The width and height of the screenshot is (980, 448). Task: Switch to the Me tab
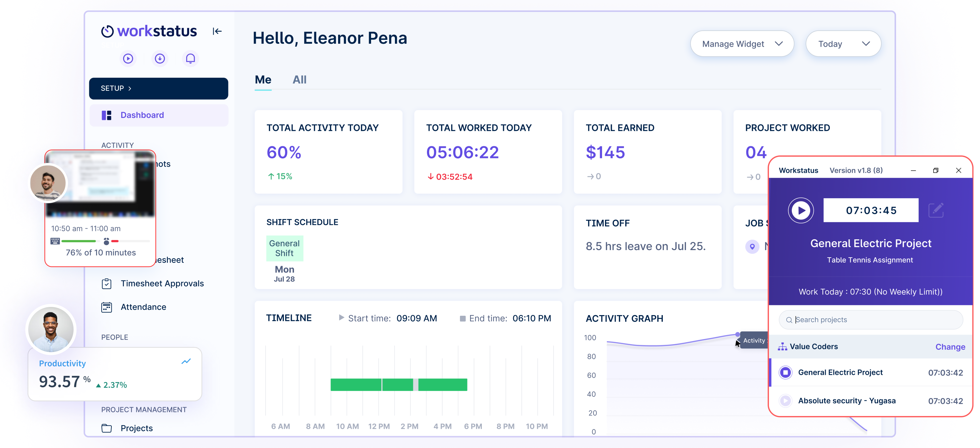[x=263, y=79]
